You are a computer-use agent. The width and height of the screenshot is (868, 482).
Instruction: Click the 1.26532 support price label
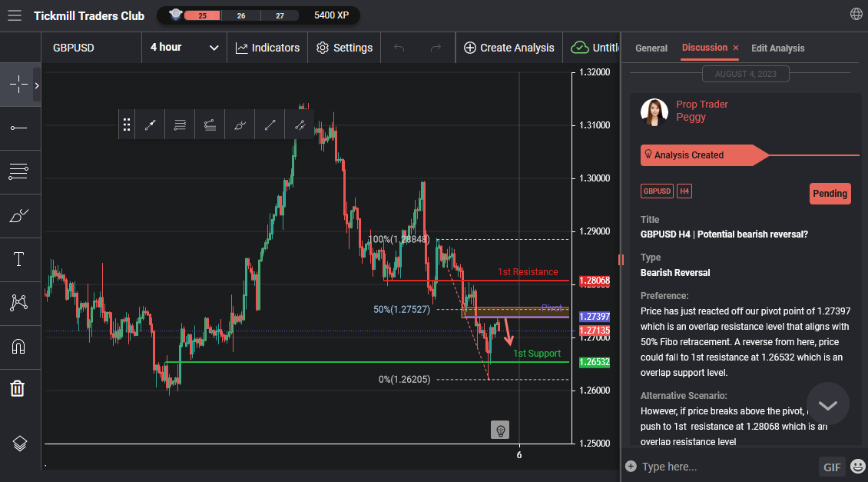tap(594, 362)
